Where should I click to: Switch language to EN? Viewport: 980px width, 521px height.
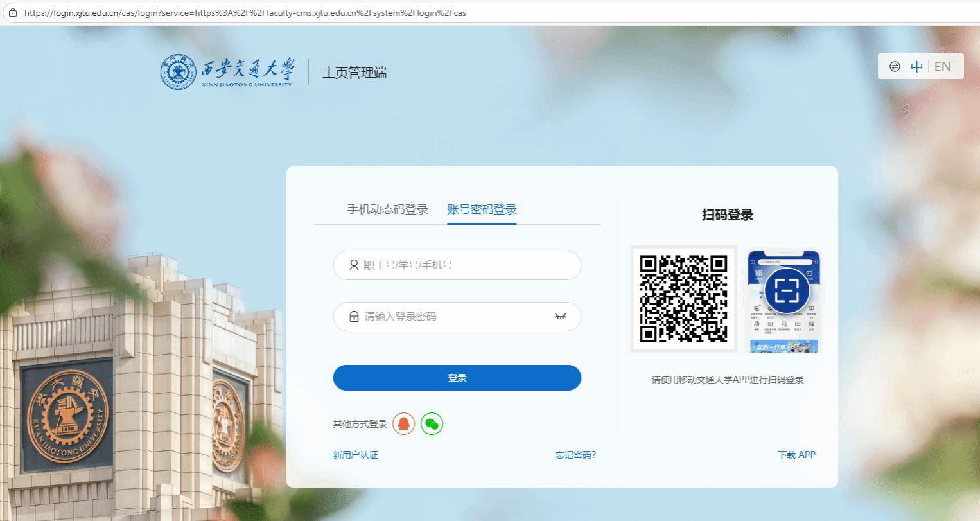[942, 67]
